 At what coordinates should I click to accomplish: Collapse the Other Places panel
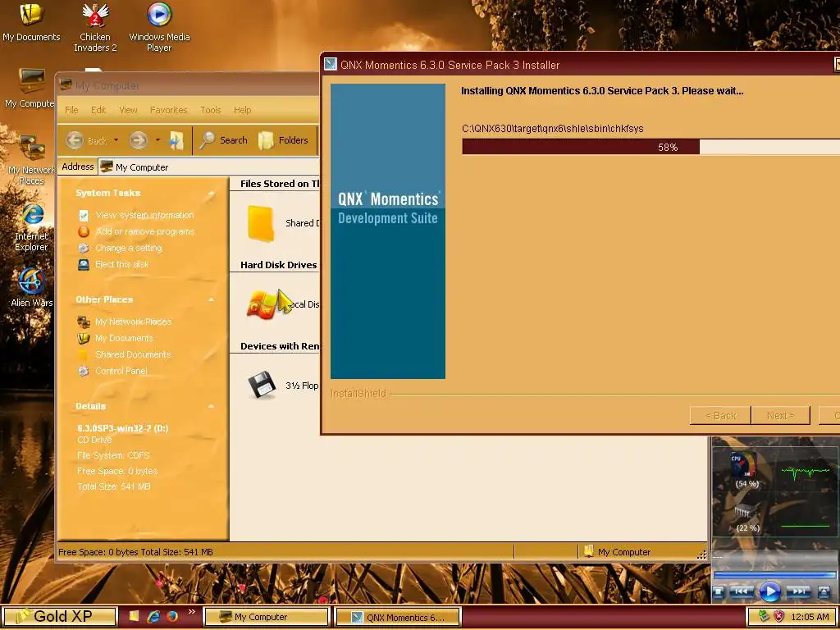click(x=211, y=300)
